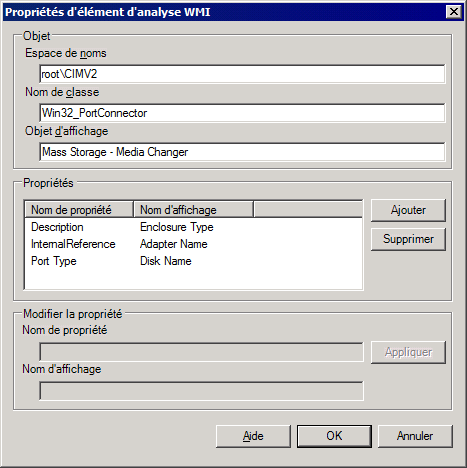
Task: Click the Supprimer button
Action: tap(408, 239)
